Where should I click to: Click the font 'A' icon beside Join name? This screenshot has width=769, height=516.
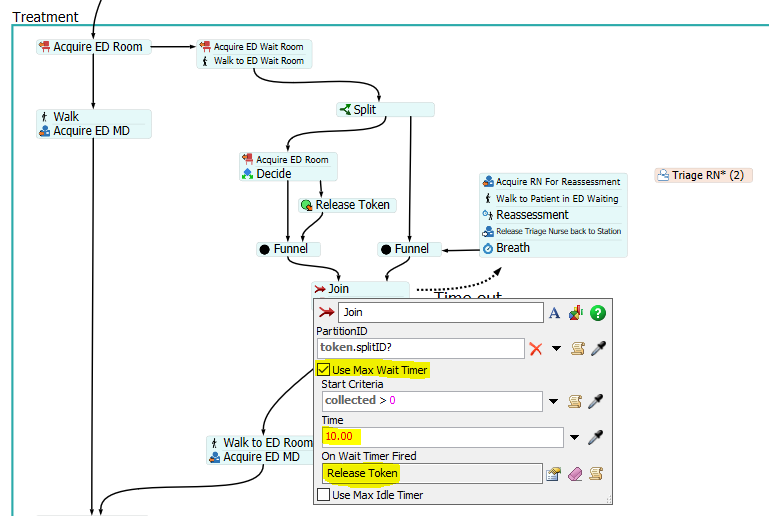click(554, 313)
